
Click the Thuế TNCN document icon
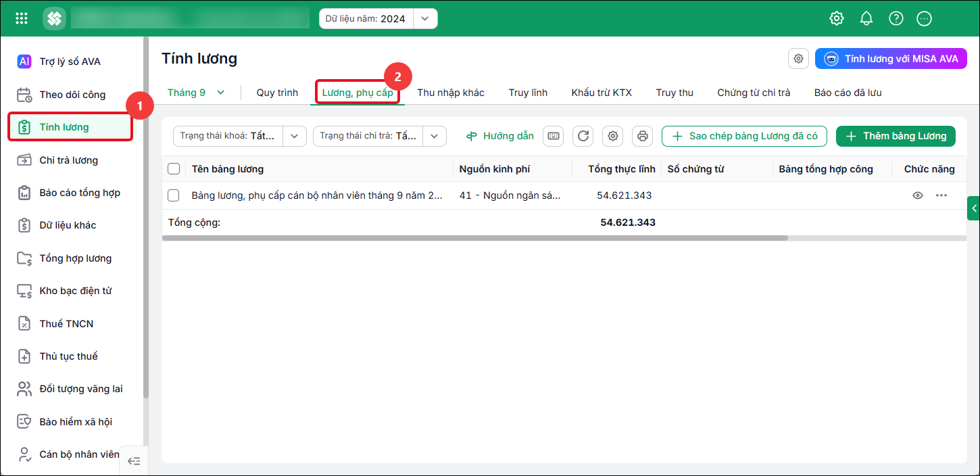pos(24,324)
